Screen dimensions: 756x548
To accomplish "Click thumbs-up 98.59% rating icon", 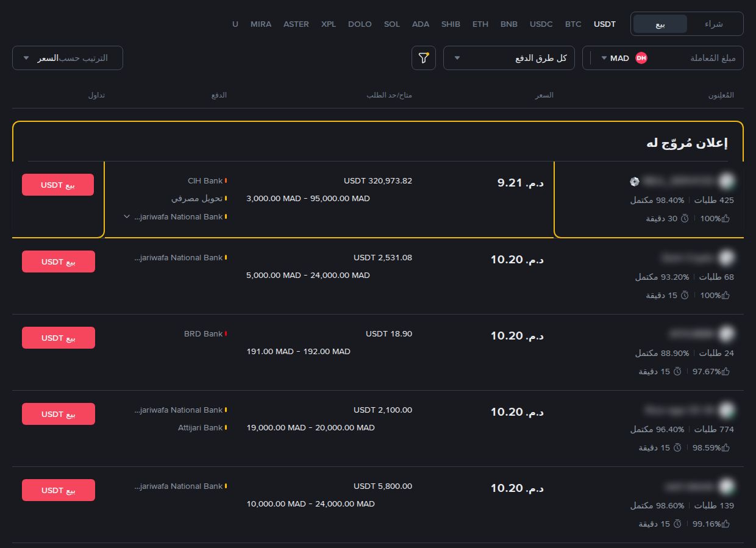I will pos(726,447).
